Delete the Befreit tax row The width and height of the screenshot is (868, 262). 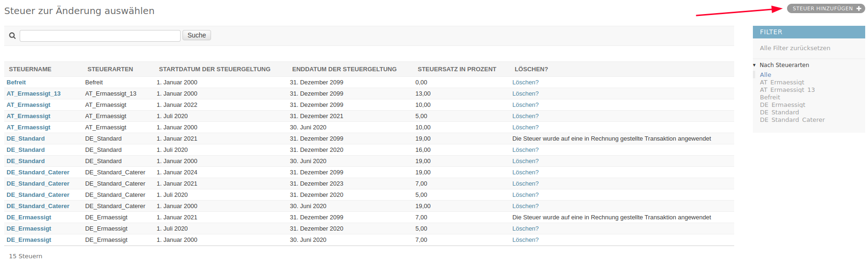[x=525, y=82]
